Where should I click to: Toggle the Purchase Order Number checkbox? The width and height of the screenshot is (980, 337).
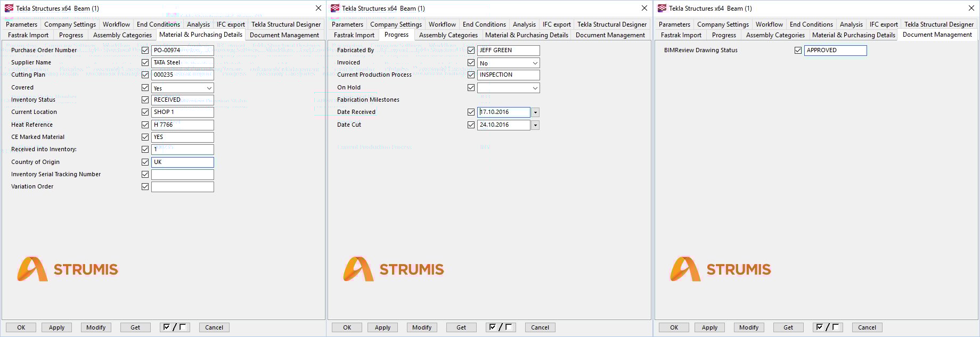pyautogui.click(x=145, y=50)
